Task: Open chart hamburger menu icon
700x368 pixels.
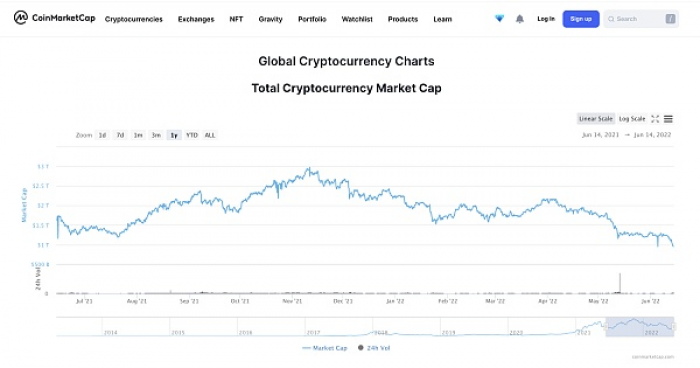Action: [x=668, y=119]
